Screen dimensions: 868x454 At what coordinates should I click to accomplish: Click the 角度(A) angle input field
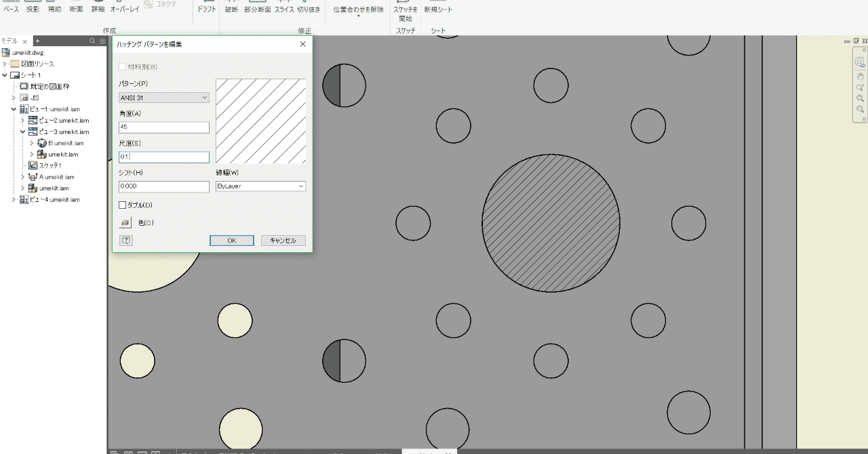[x=163, y=127]
